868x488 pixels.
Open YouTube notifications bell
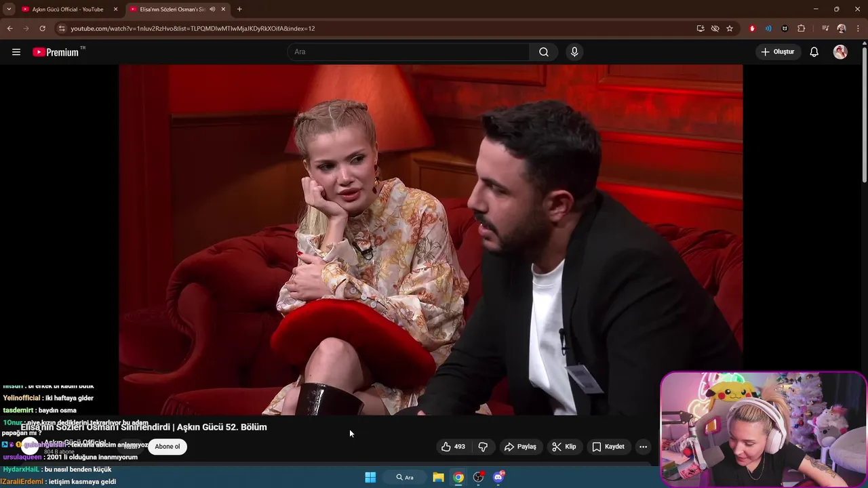[x=814, y=52]
